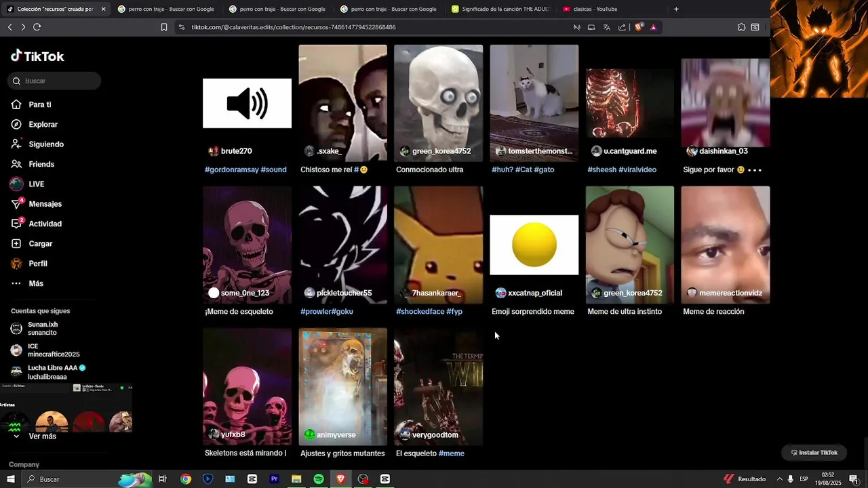868x488 pixels.
Task: Click the Windows taskbar search box
Action: pyautogui.click(x=88, y=479)
